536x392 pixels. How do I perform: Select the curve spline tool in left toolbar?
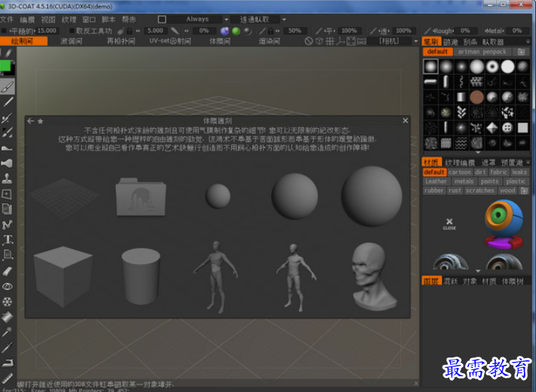click(8, 224)
